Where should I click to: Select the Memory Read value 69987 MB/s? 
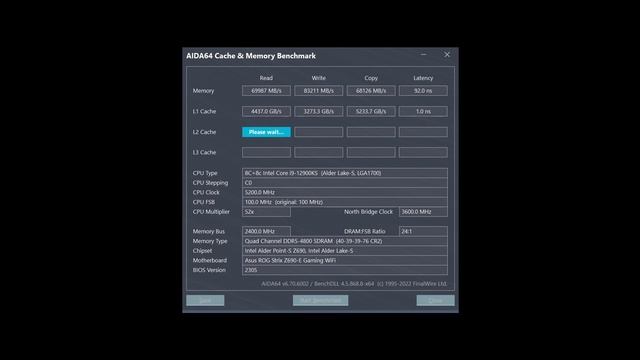coord(266,91)
